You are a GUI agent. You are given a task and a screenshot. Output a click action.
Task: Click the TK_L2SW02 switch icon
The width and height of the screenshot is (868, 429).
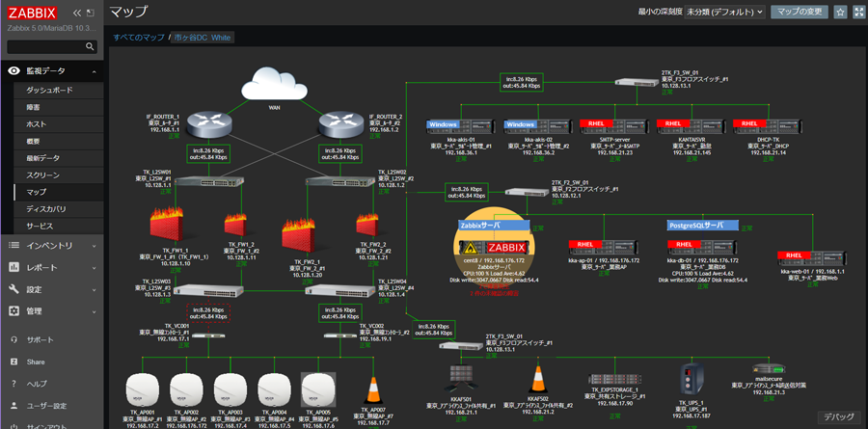341,181
